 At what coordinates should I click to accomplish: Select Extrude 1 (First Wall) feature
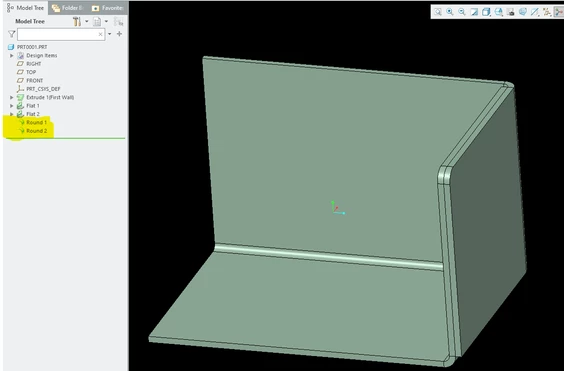45,98
